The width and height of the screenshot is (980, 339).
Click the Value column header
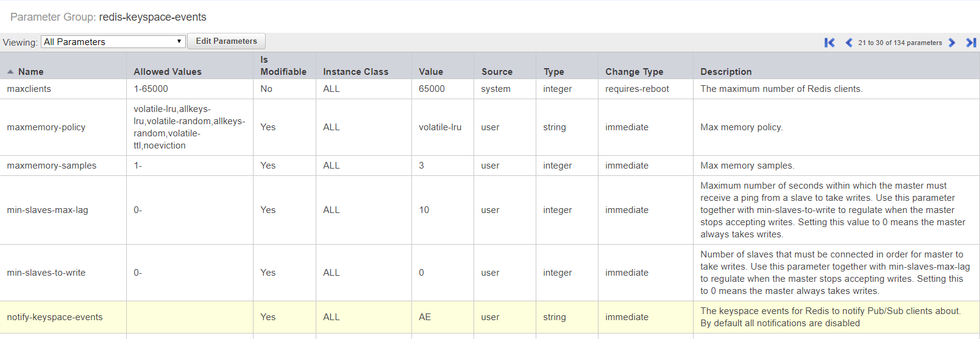[431, 72]
